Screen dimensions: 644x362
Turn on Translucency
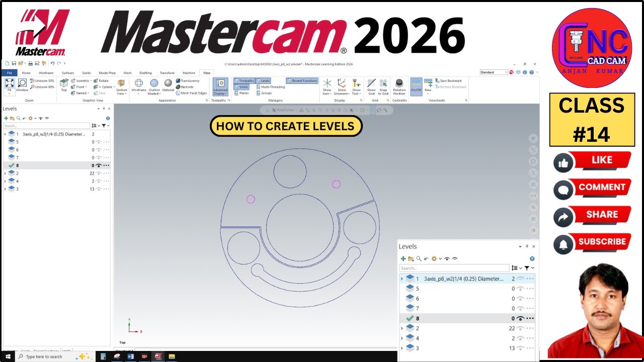pos(188,80)
